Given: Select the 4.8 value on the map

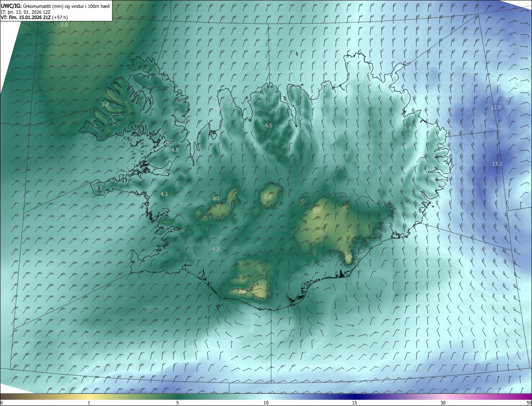Looking at the screenshot, I should coord(175,150).
